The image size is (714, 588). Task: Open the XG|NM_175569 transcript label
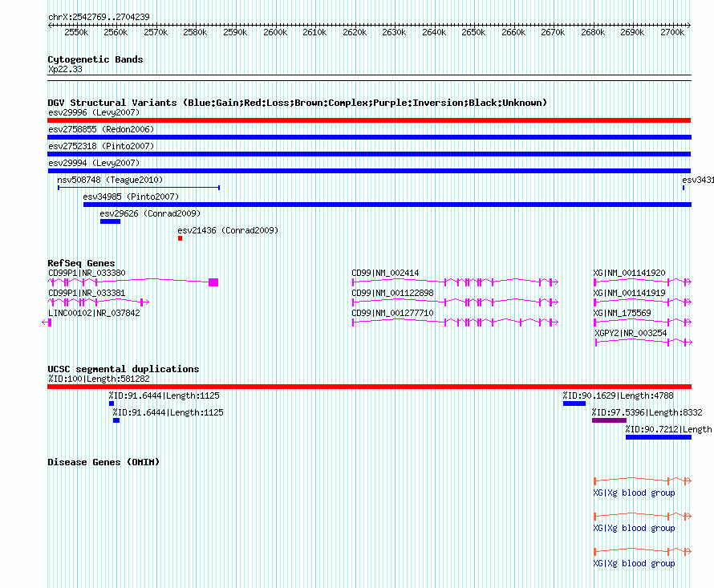[622, 313]
